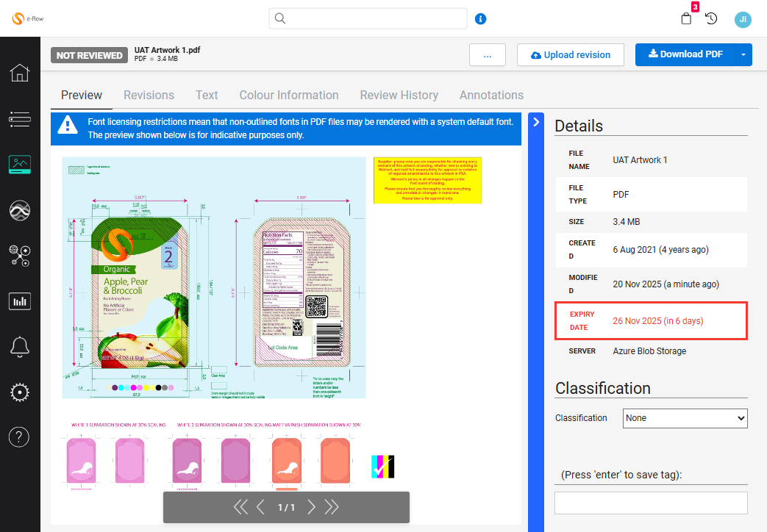This screenshot has width=767, height=532.
Task: Select the artwork image library sidebar icon
Action: (20, 165)
